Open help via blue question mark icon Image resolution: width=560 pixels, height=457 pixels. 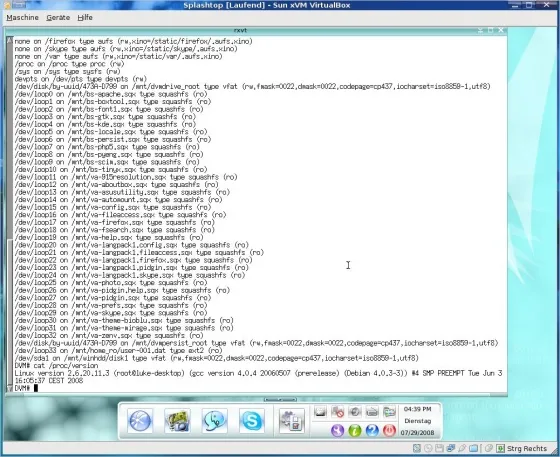[372, 431]
